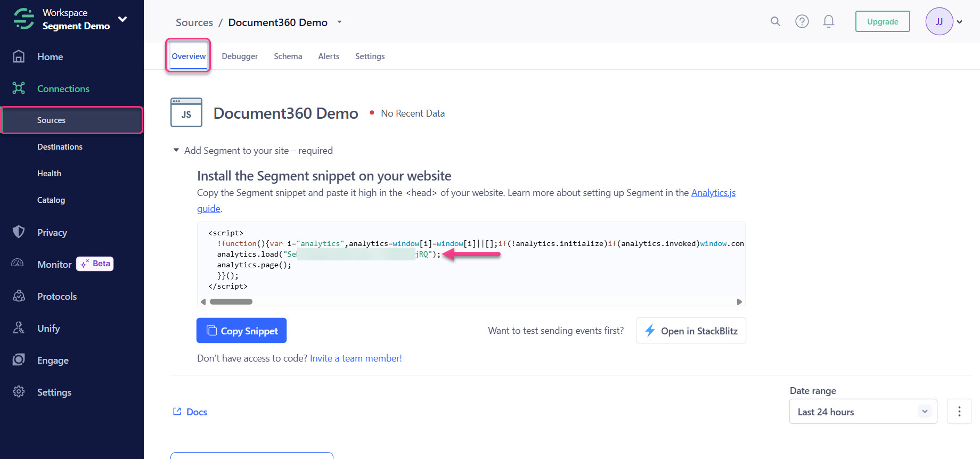Switch to the Schema tab
980x459 pixels.
288,56
